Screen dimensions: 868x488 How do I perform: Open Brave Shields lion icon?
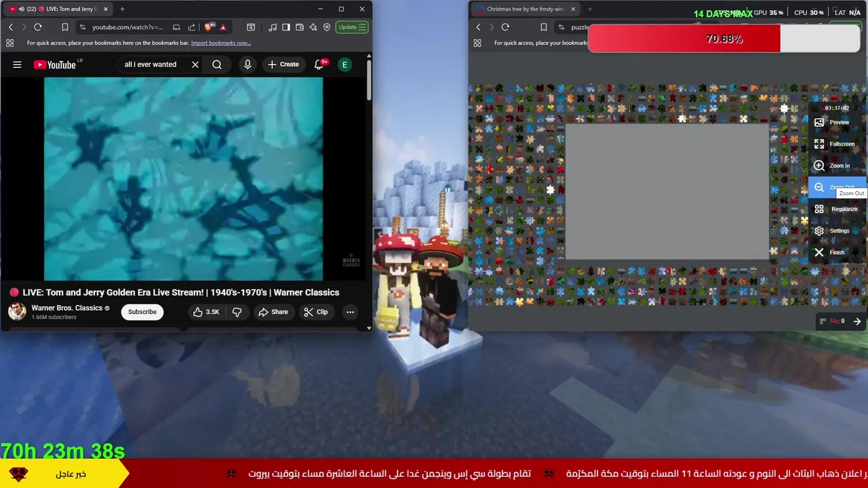pyautogui.click(x=209, y=27)
